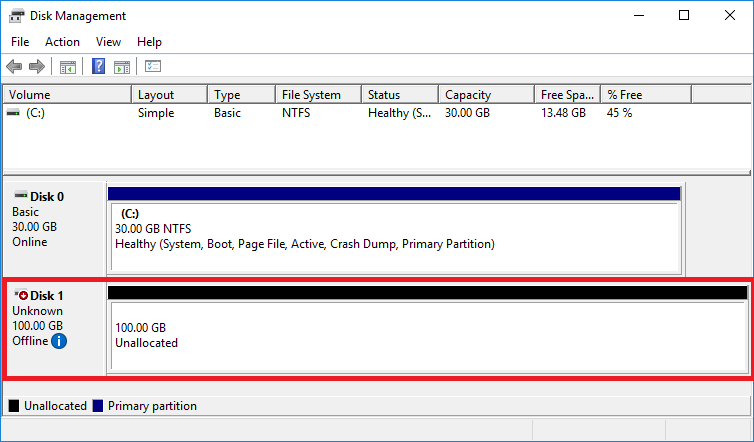Click the '13.48 GB' free space cell
The image size is (754, 442).
pos(563,113)
